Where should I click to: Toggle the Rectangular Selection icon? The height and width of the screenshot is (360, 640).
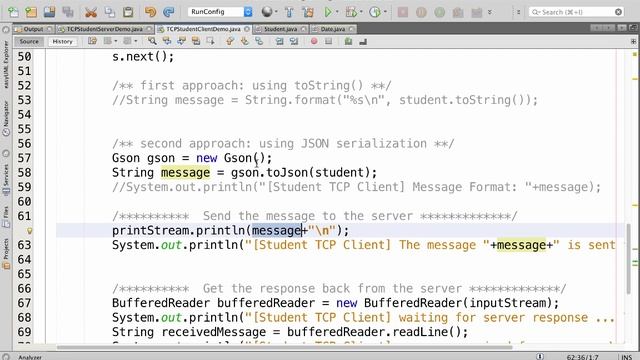coord(210,41)
